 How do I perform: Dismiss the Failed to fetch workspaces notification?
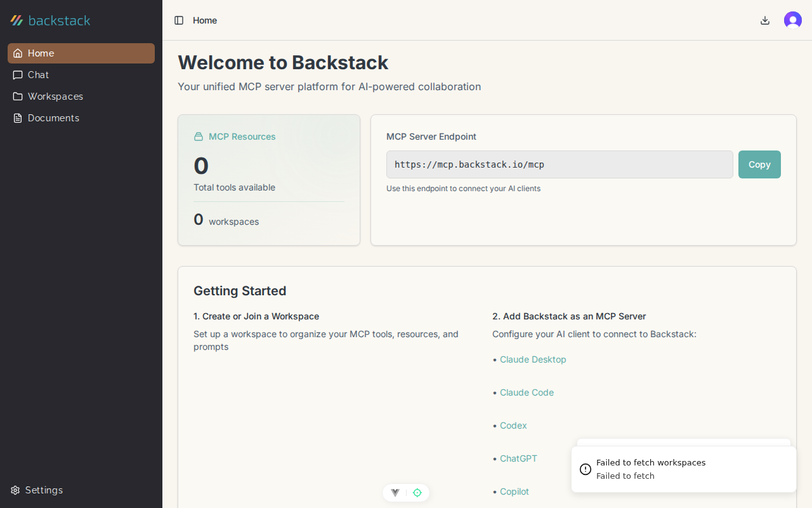[683, 469]
